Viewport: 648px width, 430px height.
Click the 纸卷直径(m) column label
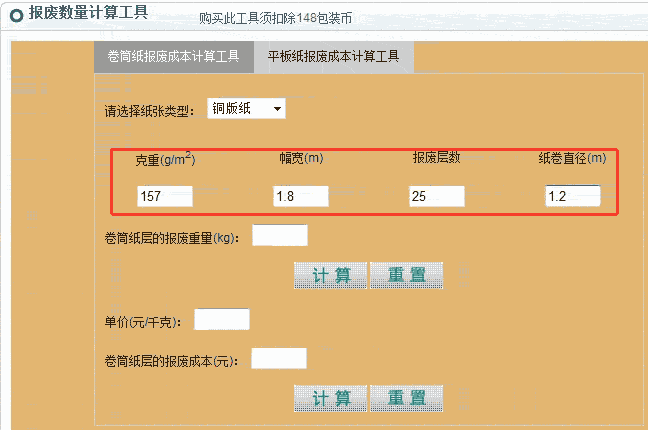572,158
